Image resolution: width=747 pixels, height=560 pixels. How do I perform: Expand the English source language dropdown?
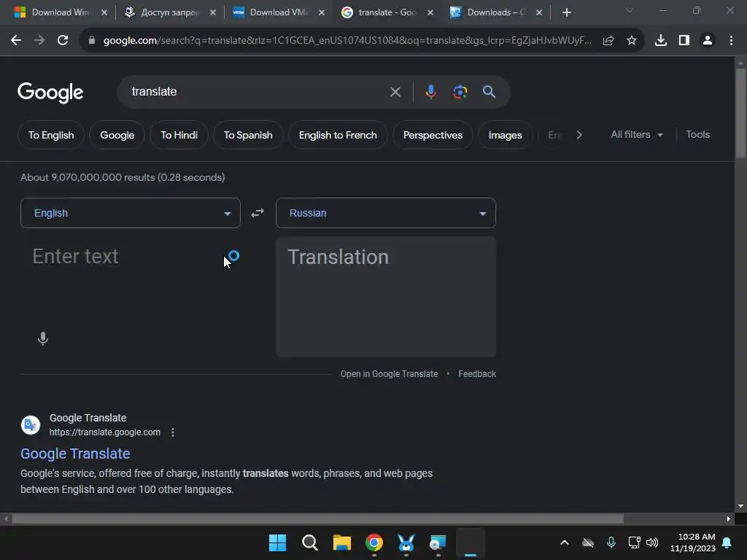(131, 213)
